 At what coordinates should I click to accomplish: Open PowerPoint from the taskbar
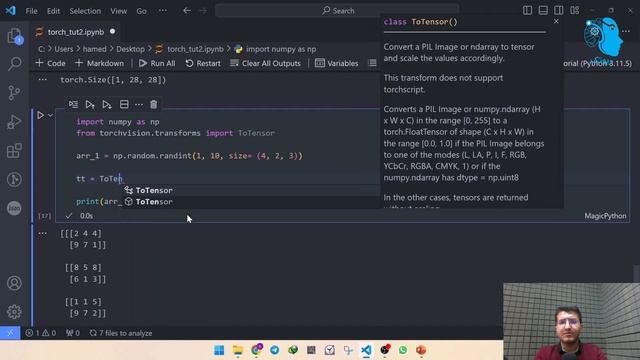(421, 350)
